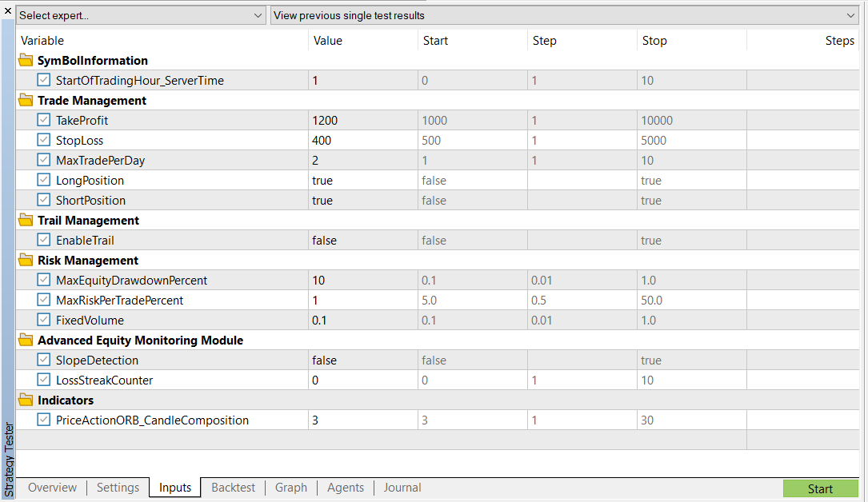Close the Strategy Tester panel
Viewport: 868px width, 502px height.
7,11
